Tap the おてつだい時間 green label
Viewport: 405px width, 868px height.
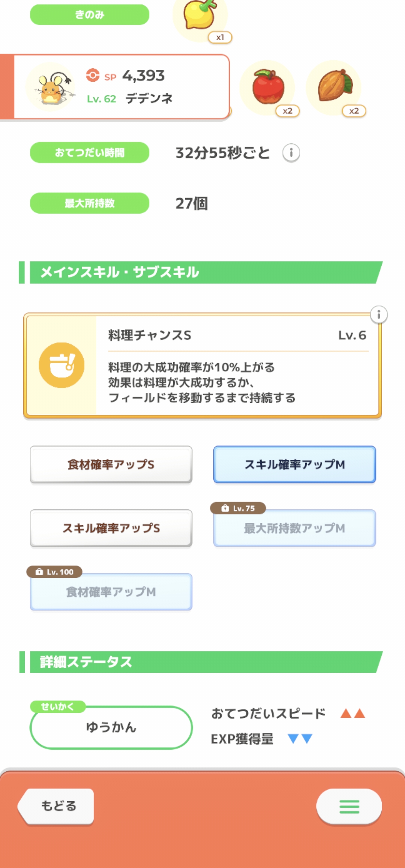click(x=90, y=153)
